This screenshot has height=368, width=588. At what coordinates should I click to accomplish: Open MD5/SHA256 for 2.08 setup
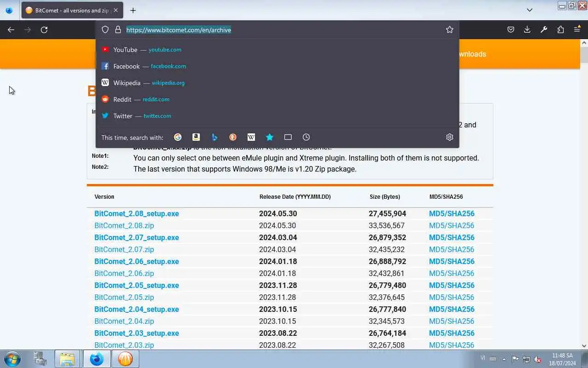[452, 213]
